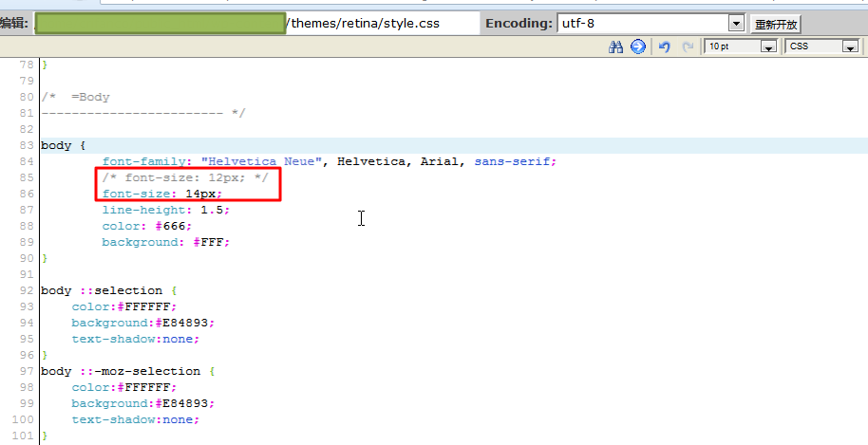Click 'background:#E84893;' on line 99
Viewport: 868px width, 445px height.
click(142, 403)
